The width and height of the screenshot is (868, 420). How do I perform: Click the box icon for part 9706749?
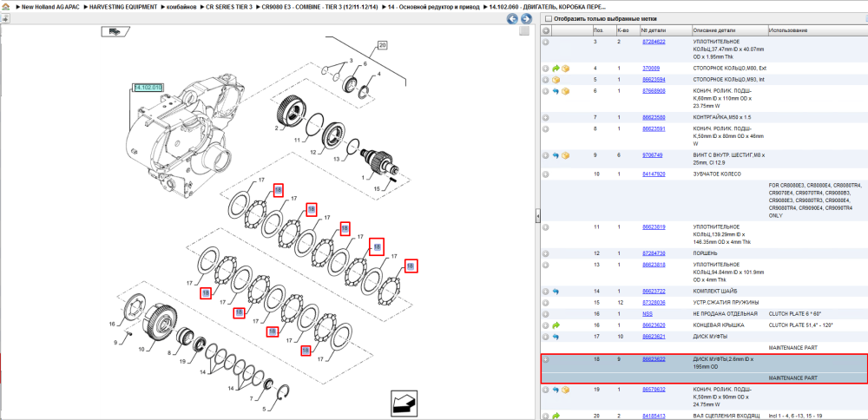(566, 155)
